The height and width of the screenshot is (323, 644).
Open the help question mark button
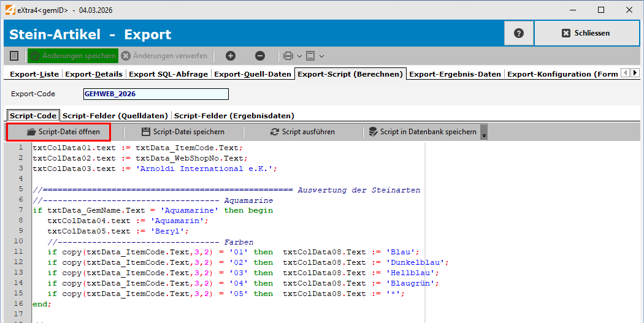[519, 33]
